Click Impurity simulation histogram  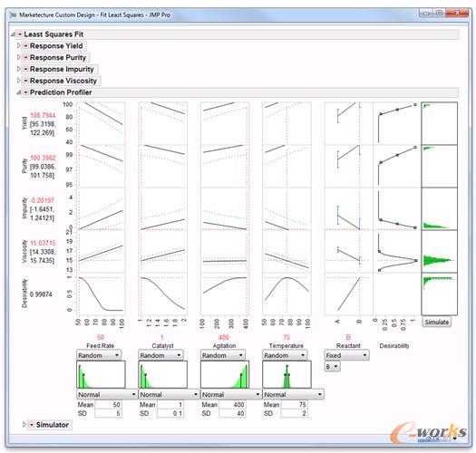click(x=439, y=208)
